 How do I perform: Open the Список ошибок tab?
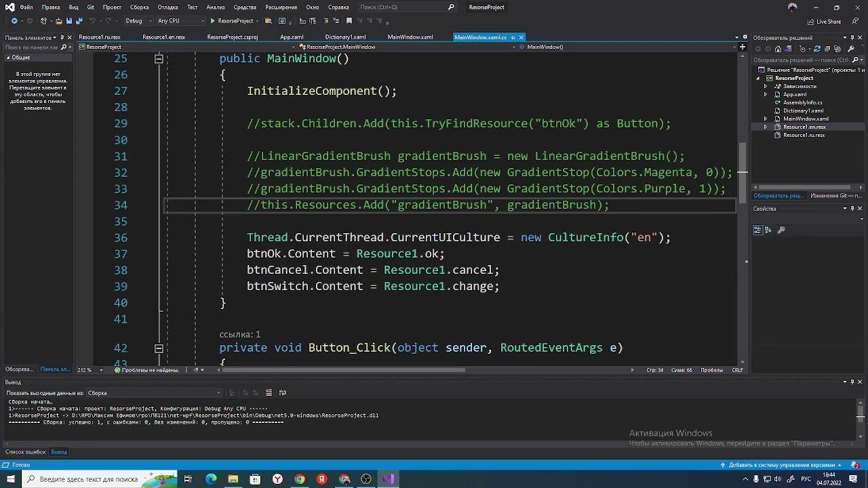(26, 452)
